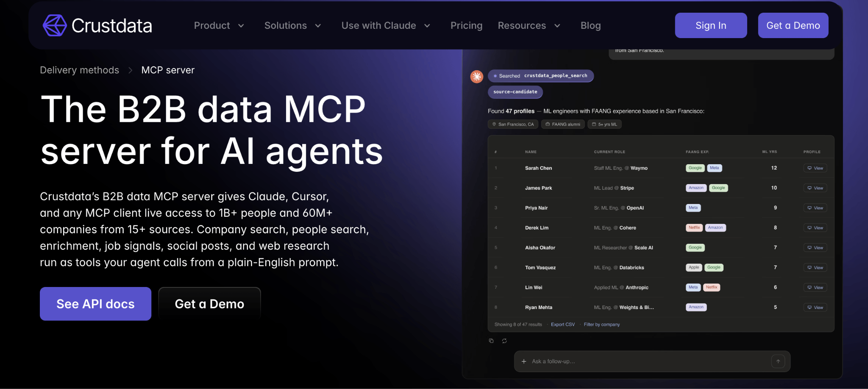The height and width of the screenshot is (389, 868).
Task: View Tom Vasquez's profile
Action: (815, 268)
